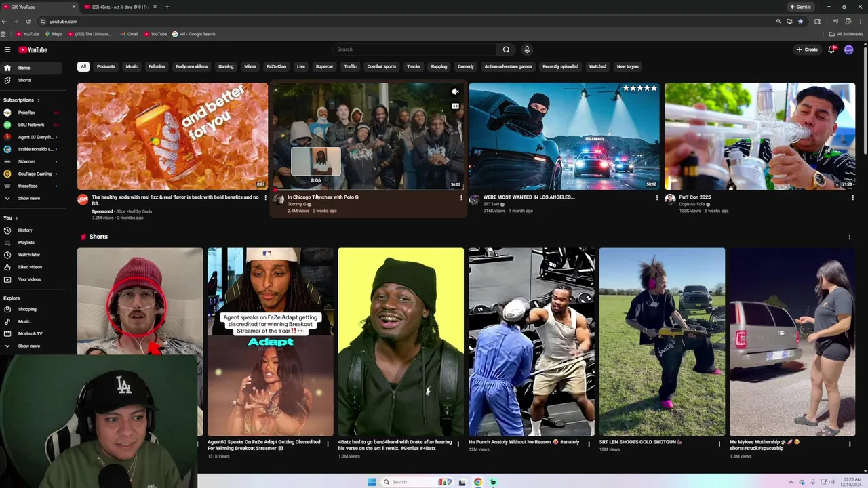
Task: Open the hamburger guide menu
Action: tap(7, 49)
